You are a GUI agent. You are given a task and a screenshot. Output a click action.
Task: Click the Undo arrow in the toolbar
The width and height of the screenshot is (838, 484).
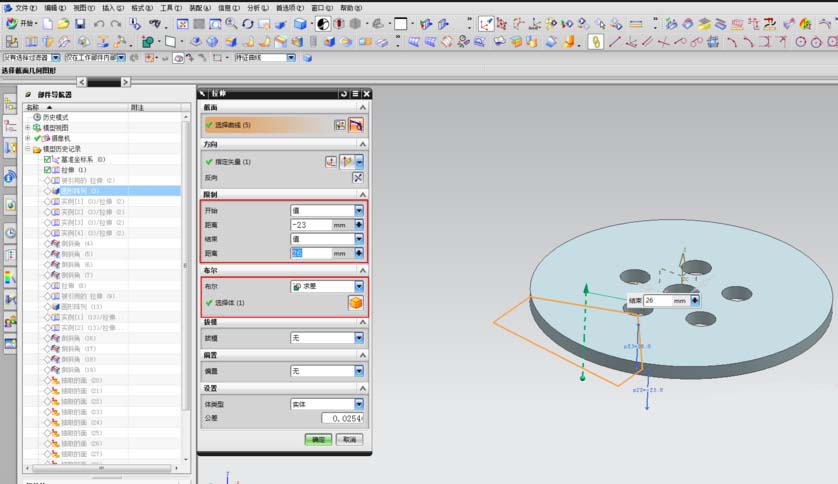point(99,23)
